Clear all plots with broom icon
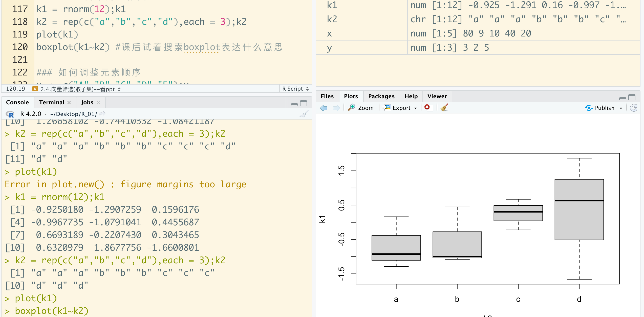644x317 pixels. pos(444,108)
